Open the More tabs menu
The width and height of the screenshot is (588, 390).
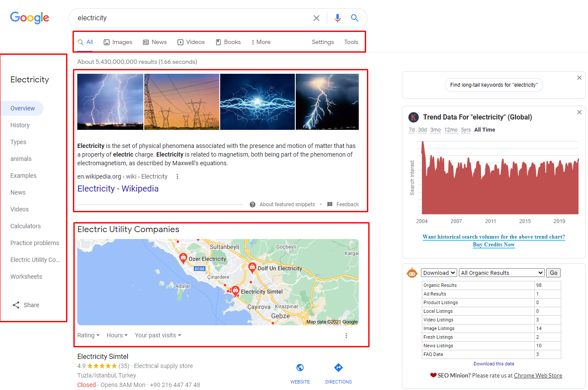coord(261,42)
